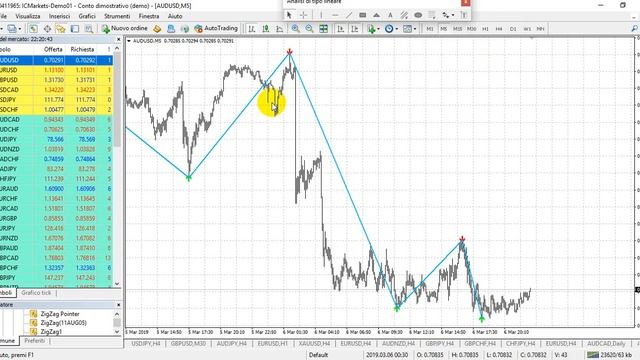Screen dimensions: 640x360
Task: Click the search magnifier icon
Action: click(x=634, y=29)
